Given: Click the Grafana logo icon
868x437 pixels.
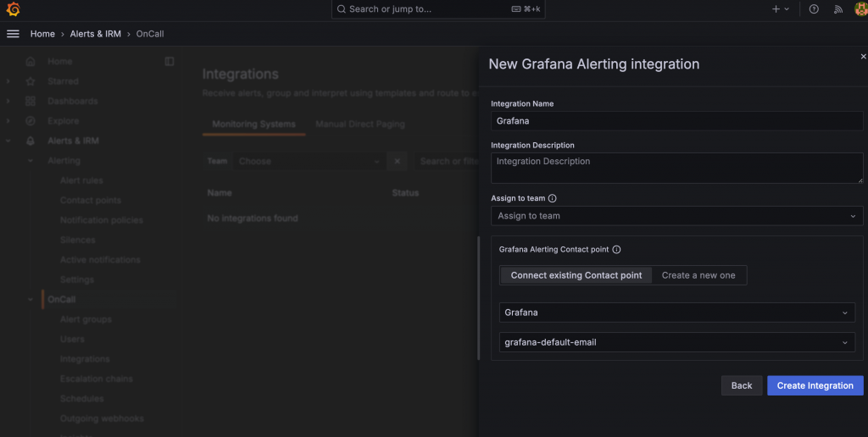Looking at the screenshot, I should (x=13, y=9).
